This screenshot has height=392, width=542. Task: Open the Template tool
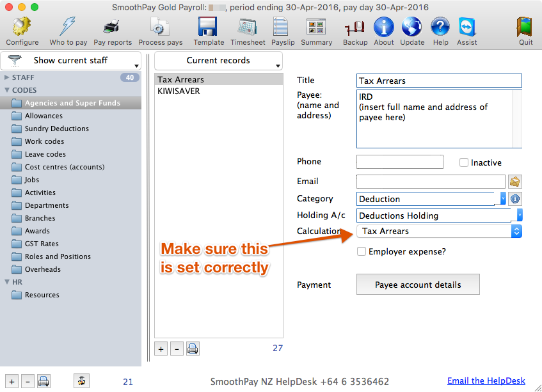pos(209,31)
